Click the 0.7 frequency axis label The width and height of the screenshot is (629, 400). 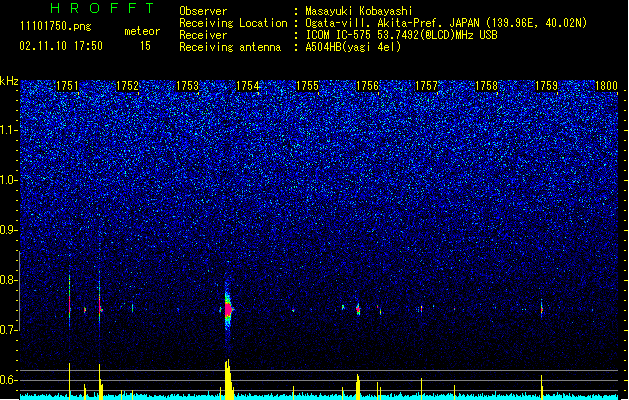click(x=9, y=330)
